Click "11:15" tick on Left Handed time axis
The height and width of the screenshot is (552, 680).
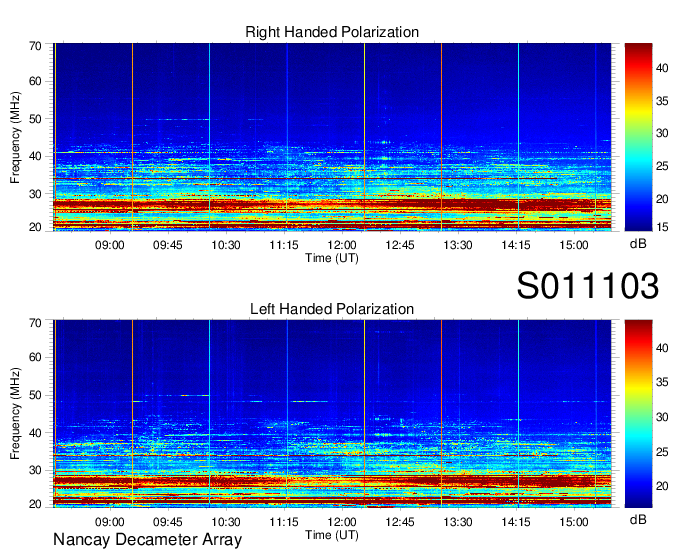pyautogui.click(x=284, y=522)
